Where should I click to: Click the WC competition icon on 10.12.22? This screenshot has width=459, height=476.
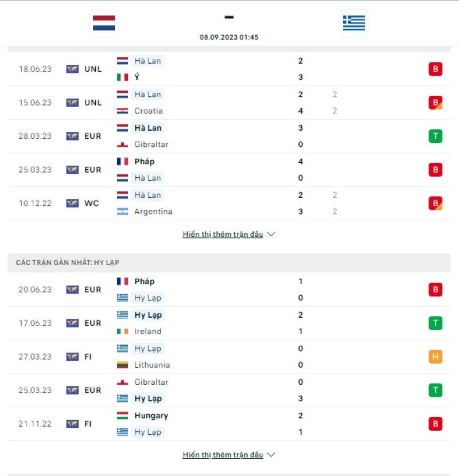point(72,203)
